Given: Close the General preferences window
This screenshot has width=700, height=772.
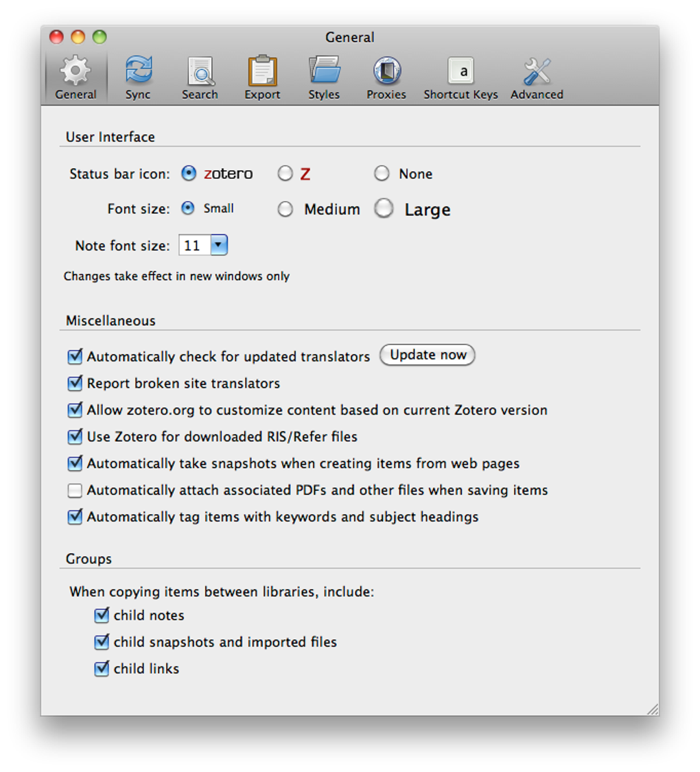Looking at the screenshot, I should [x=56, y=37].
